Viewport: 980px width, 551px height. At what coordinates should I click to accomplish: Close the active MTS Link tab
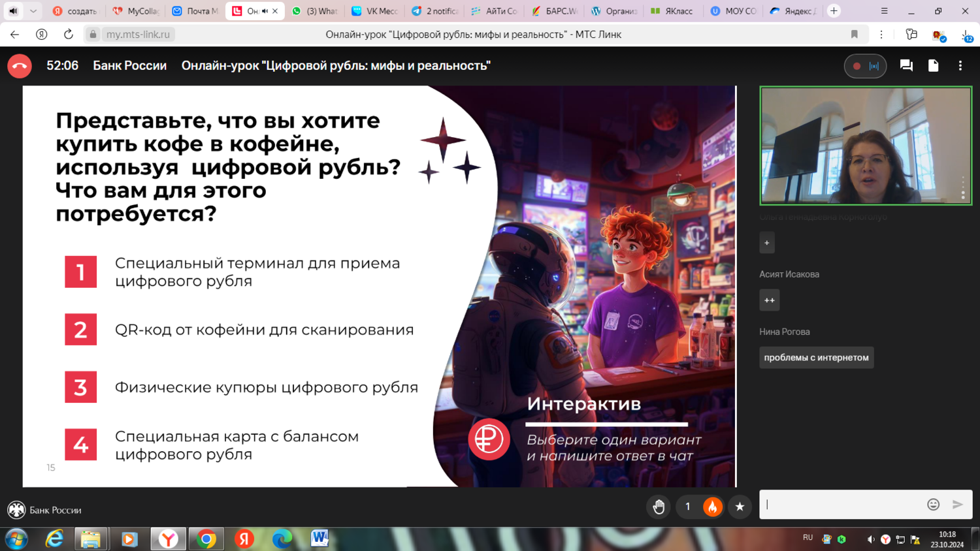click(275, 11)
